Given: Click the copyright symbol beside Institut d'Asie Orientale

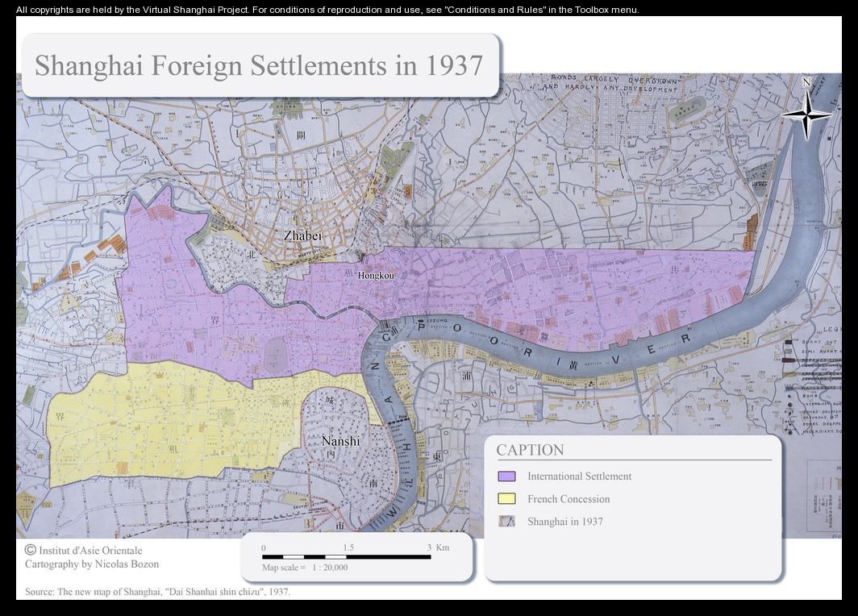Looking at the screenshot, I should click(x=31, y=549).
